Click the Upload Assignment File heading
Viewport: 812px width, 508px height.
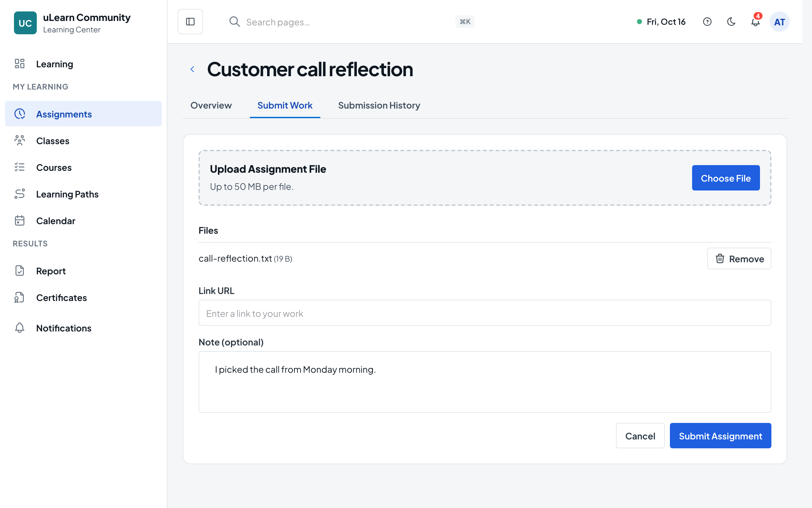point(268,169)
